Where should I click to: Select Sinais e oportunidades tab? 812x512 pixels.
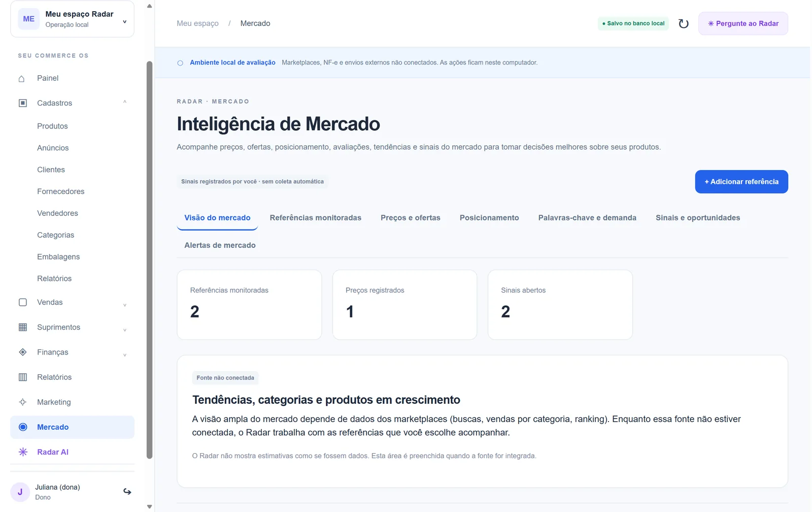point(698,218)
